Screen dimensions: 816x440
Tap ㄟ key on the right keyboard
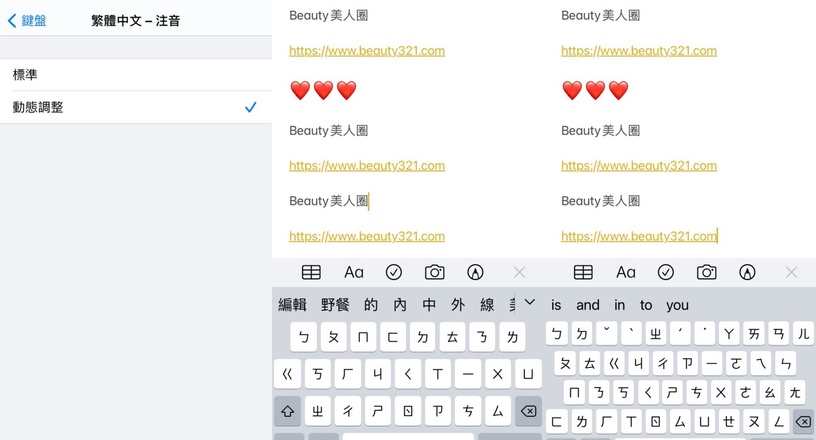761,363
